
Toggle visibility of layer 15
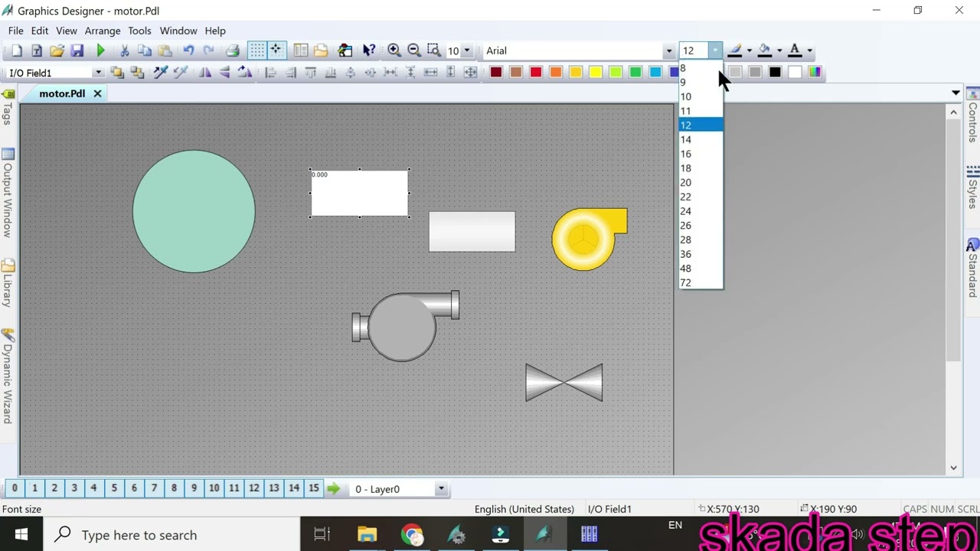tap(313, 488)
